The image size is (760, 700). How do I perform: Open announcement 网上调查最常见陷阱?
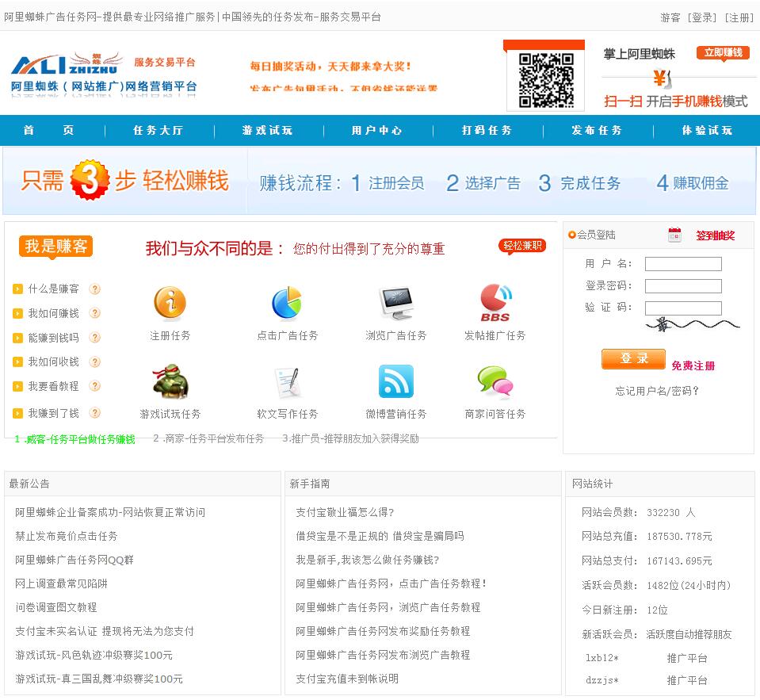pyautogui.click(x=61, y=583)
